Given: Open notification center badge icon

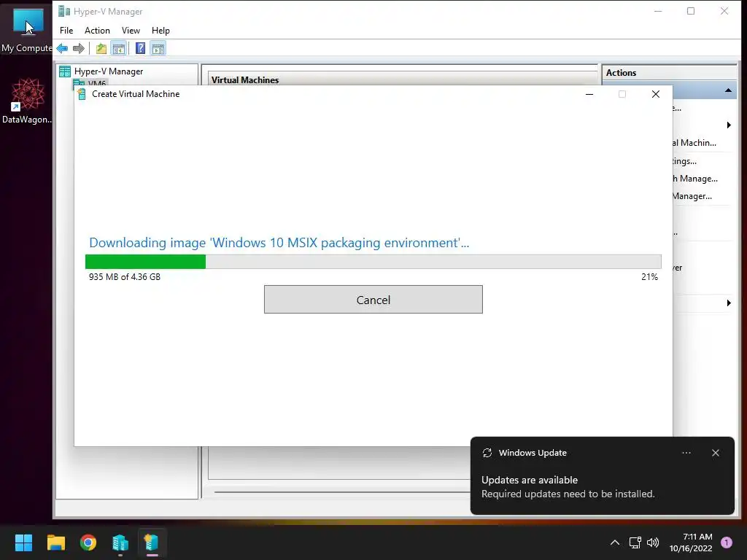Looking at the screenshot, I should click(727, 542).
